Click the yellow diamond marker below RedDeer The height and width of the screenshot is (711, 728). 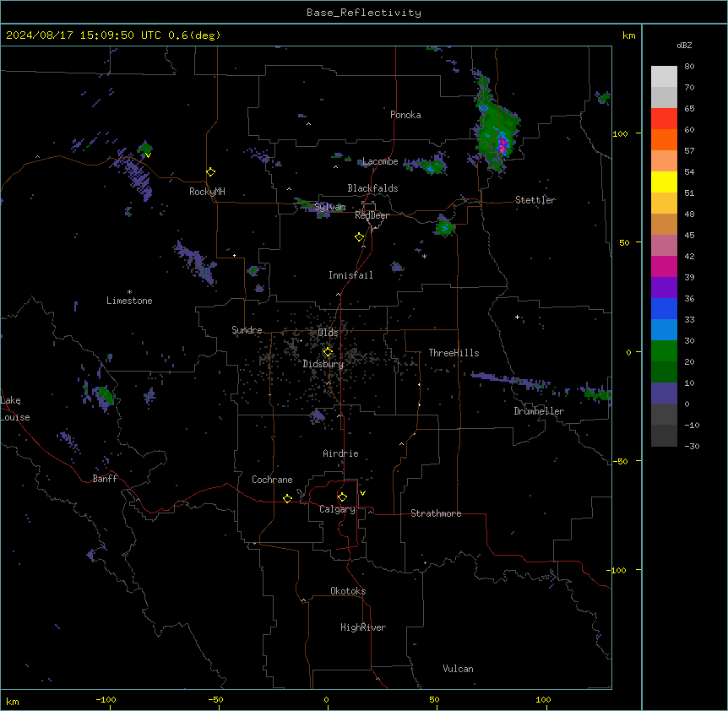tap(359, 237)
